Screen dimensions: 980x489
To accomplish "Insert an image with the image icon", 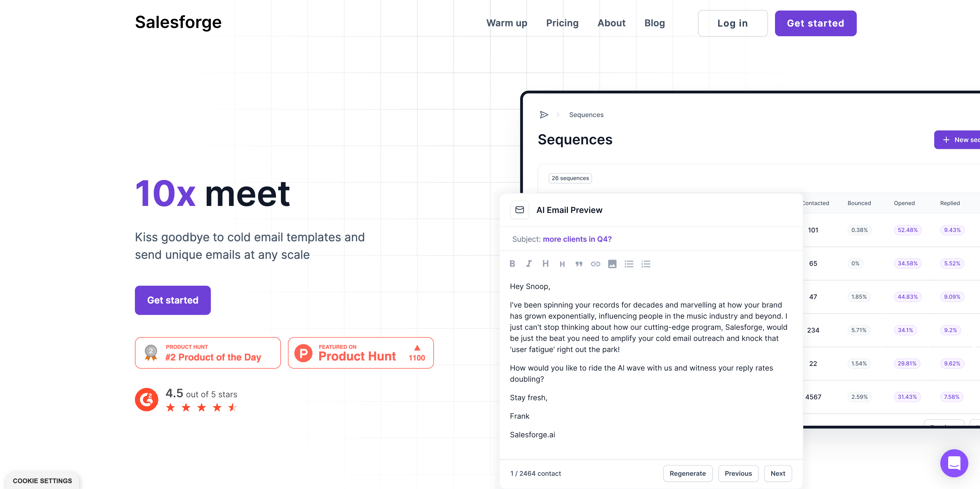I will coord(612,264).
